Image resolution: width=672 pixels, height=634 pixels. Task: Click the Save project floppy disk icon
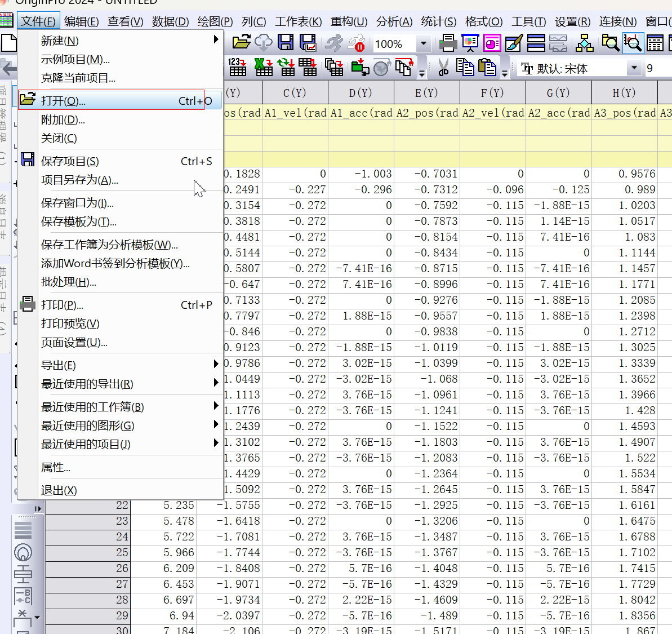tap(286, 42)
